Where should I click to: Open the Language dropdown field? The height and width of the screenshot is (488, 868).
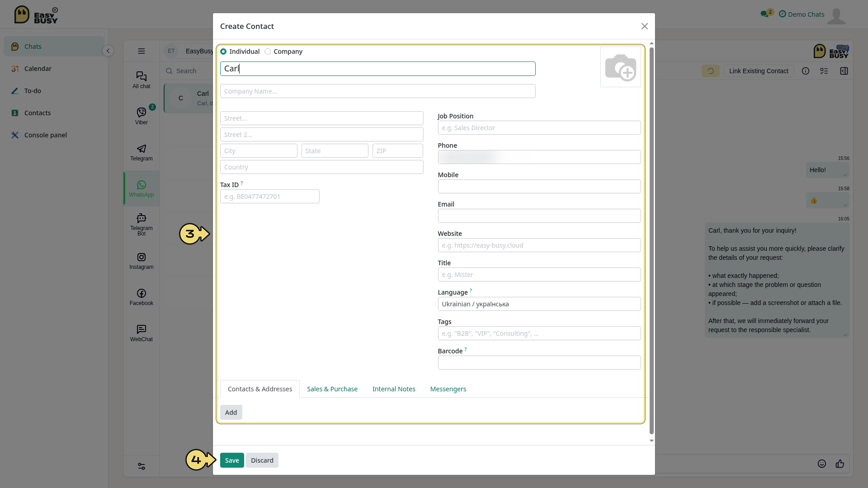tap(539, 304)
